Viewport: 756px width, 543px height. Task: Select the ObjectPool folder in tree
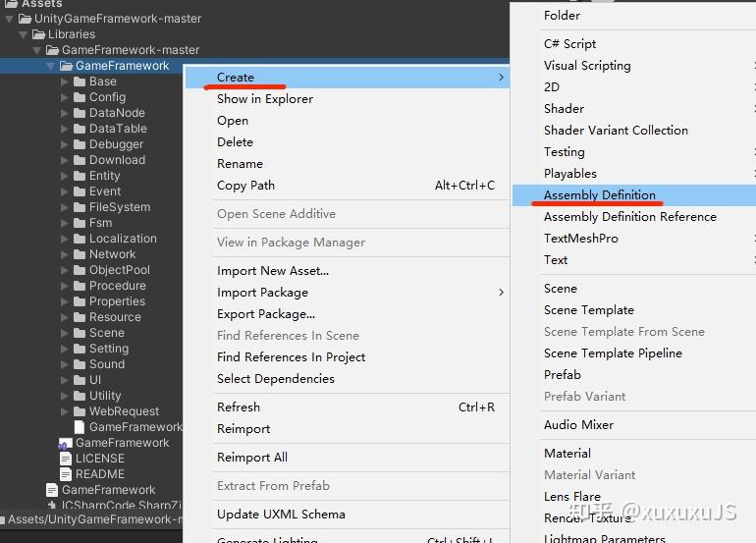pos(119,270)
